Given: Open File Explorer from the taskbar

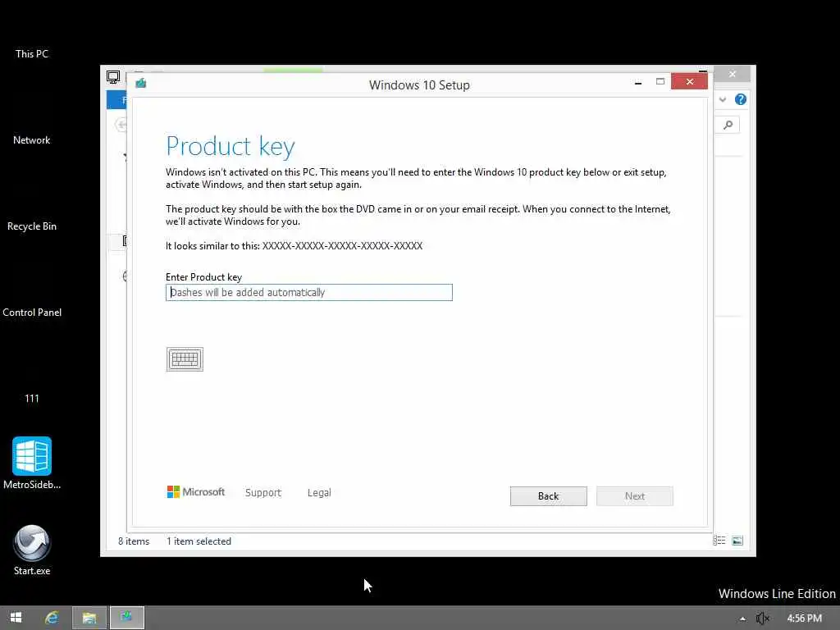Looking at the screenshot, I should pos(89,618).
